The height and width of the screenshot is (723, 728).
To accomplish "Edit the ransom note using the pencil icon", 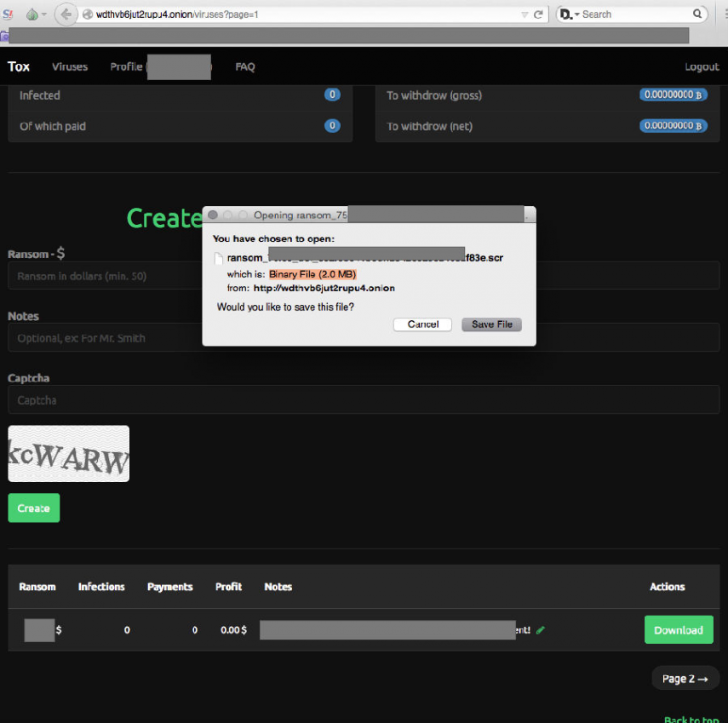I will coord(540,630).
